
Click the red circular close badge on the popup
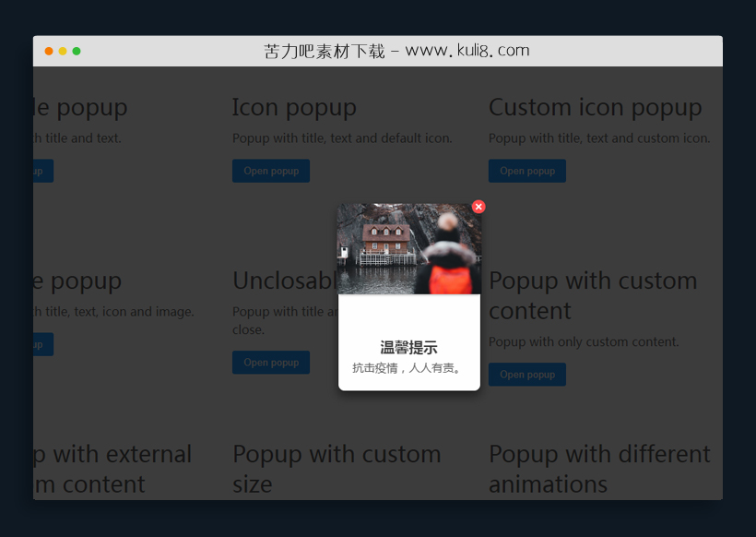point(478,207)
